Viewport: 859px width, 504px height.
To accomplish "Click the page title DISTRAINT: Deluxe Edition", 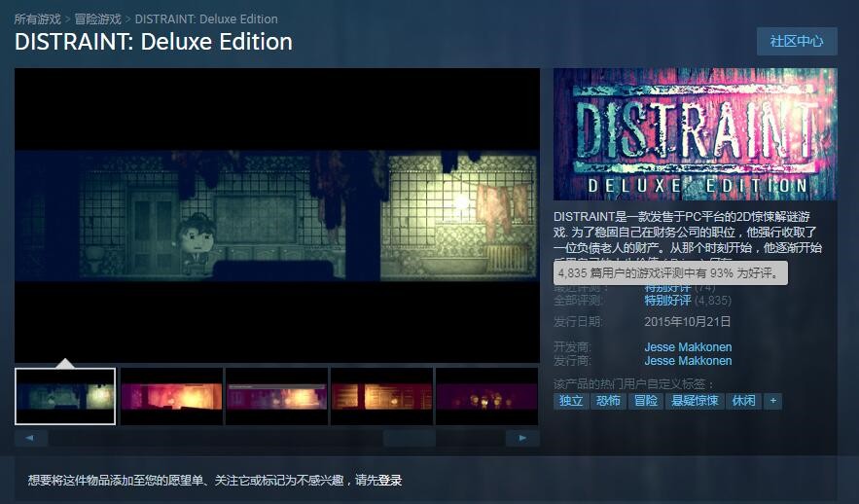I will 154,42.
